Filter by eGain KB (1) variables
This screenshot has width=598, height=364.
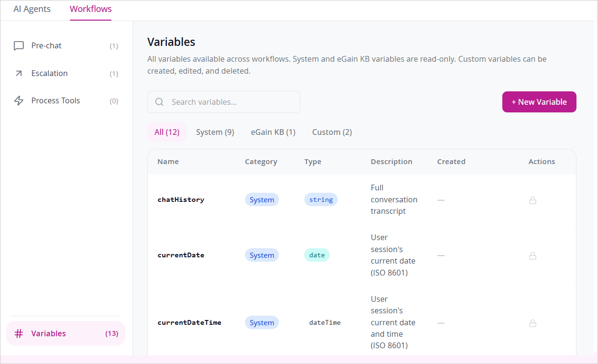[x=273, y=132]
